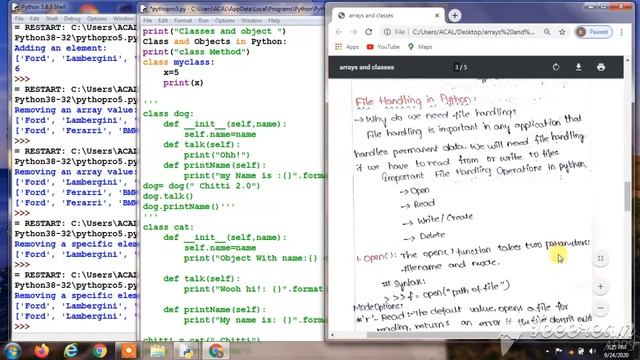Open the Paused profile button
This screenshot has width=640, height=360.
click(593, 32)
